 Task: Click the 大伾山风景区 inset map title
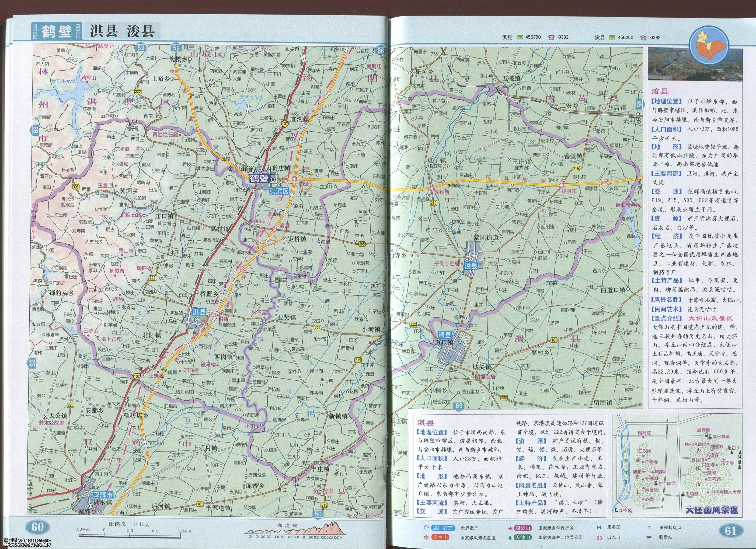coord(712,509)
